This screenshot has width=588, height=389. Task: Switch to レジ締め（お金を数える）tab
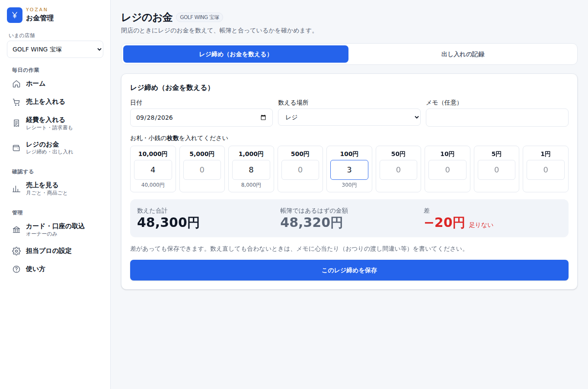pos(236,54)
